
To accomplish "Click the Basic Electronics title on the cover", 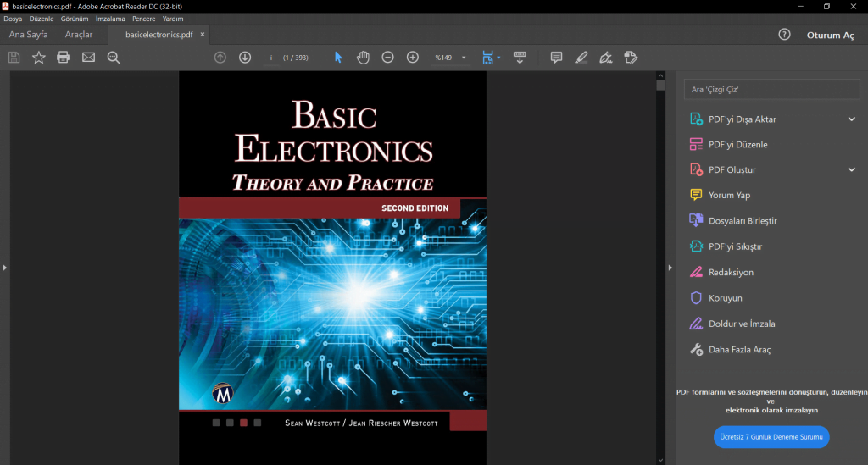I will coord(334,131).
